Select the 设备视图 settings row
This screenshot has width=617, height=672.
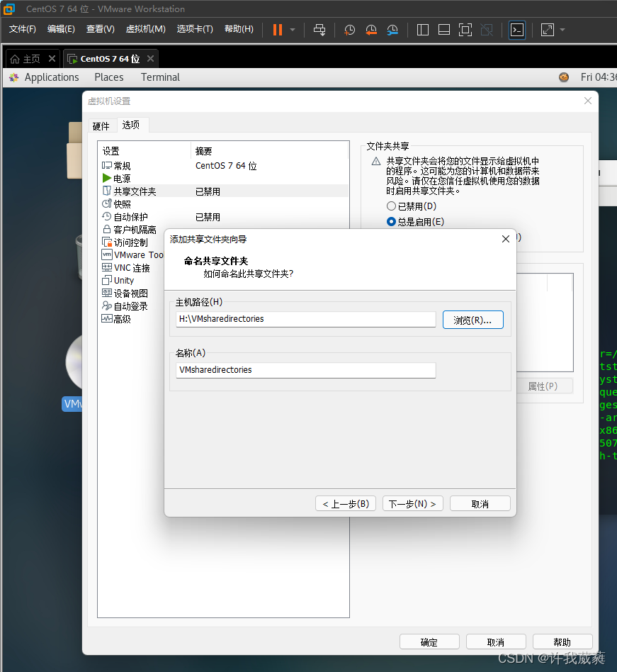click(132, 293)
